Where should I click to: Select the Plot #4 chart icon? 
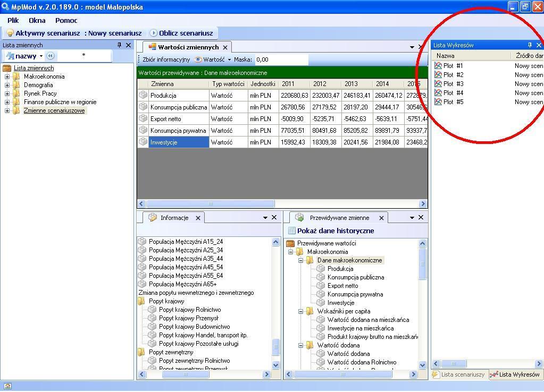(438, 92)
